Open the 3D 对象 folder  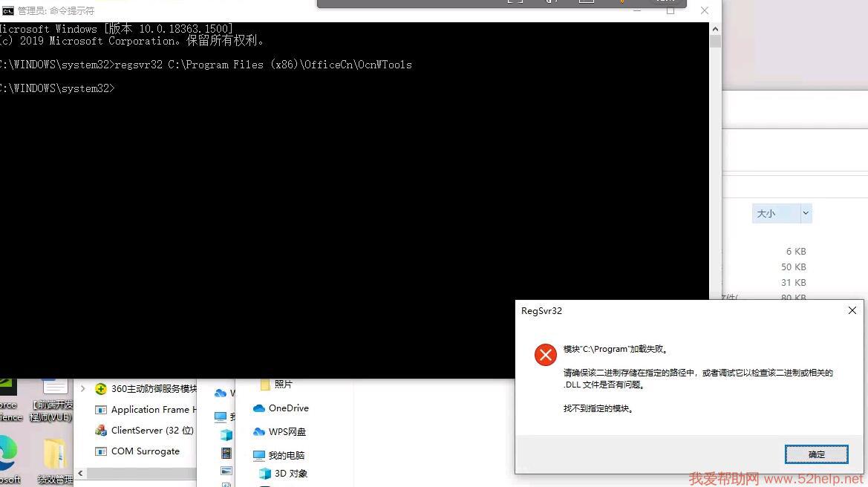pos(290,474)
